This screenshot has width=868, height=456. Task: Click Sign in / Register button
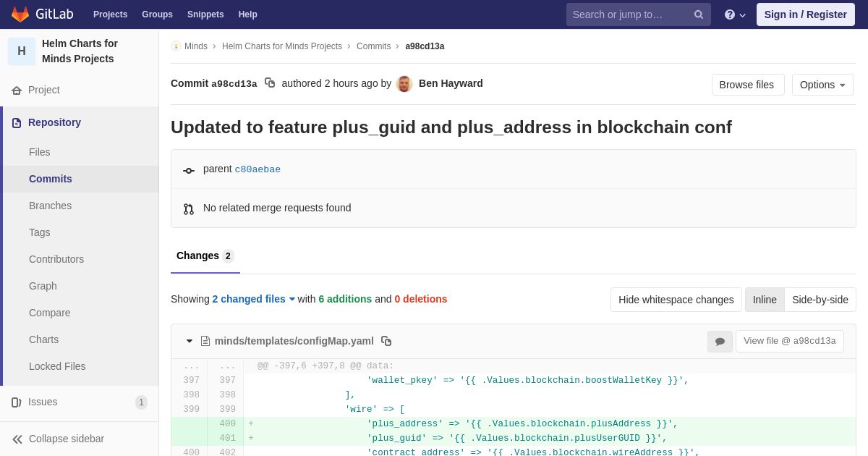806,14
